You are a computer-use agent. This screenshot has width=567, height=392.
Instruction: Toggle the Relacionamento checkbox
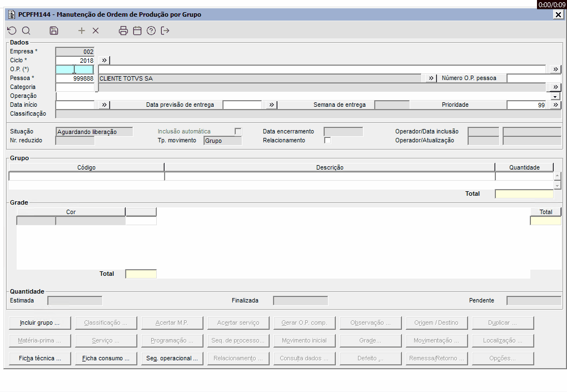327,140
